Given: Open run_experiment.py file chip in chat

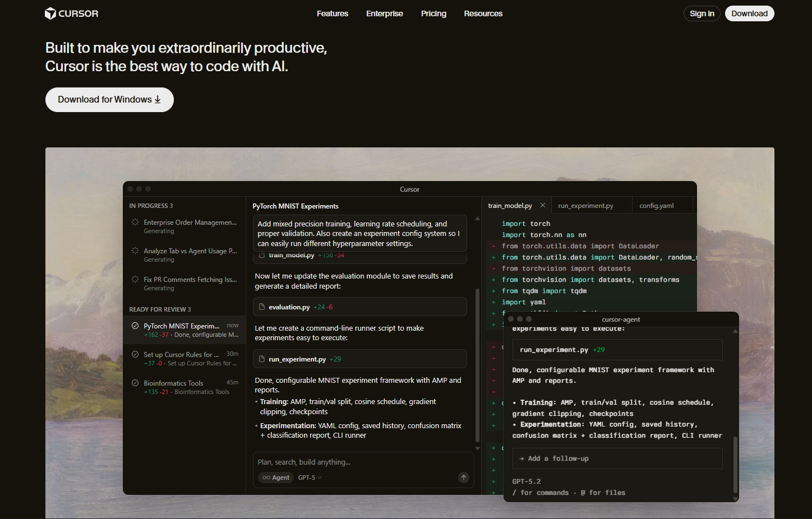Looking at the screenshot, I should [359, 359].
